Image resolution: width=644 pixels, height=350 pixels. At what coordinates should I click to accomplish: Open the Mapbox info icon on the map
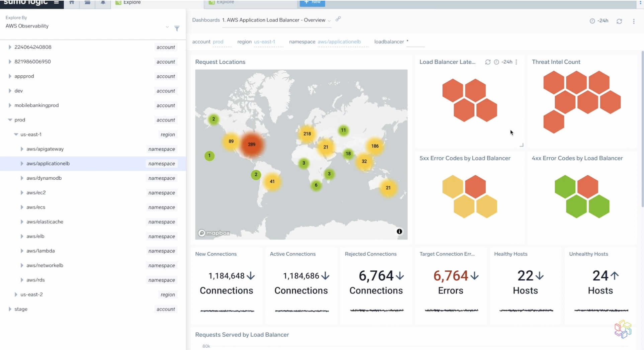400,231
